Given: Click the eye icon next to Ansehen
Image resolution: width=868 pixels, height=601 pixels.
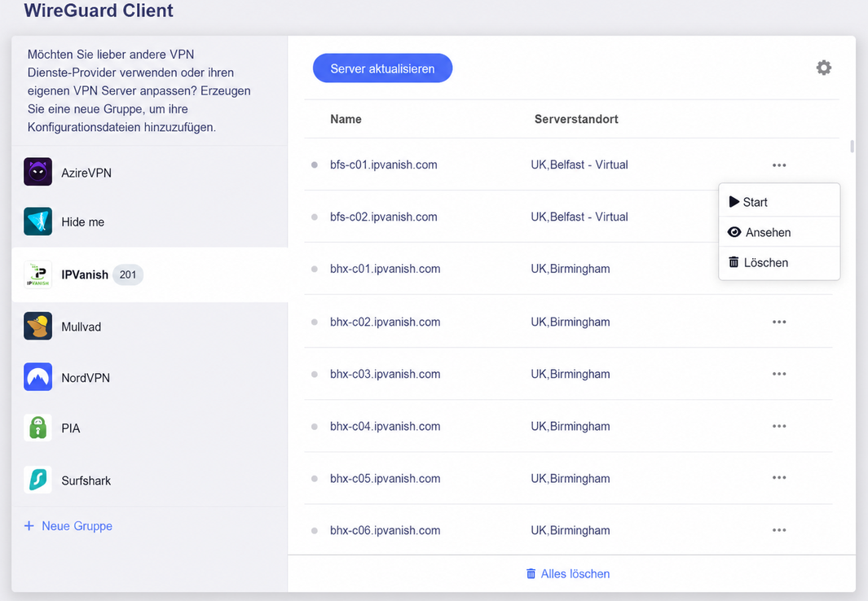Looking at the screenshot, I should point(734,232).
